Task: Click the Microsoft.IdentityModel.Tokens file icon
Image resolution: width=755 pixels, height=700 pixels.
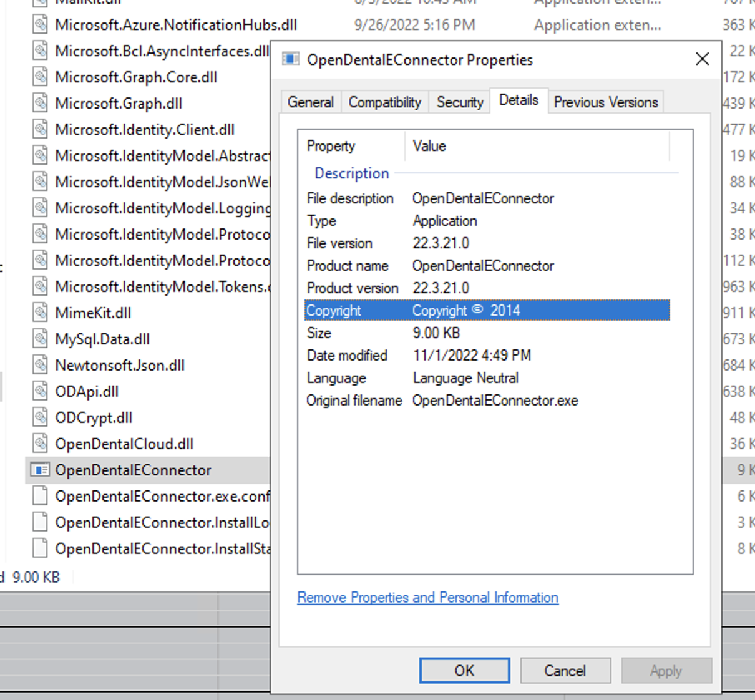Action: [x=41, y=287]
